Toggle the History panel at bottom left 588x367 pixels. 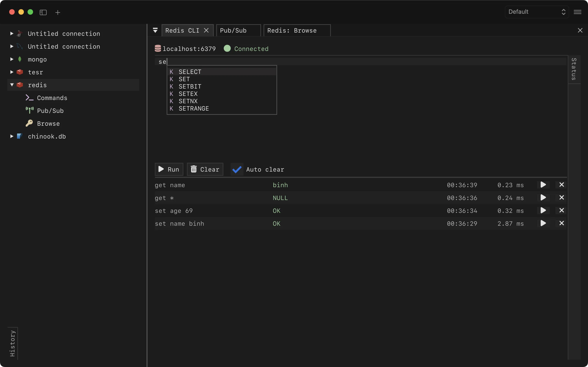tap(12, 343)
